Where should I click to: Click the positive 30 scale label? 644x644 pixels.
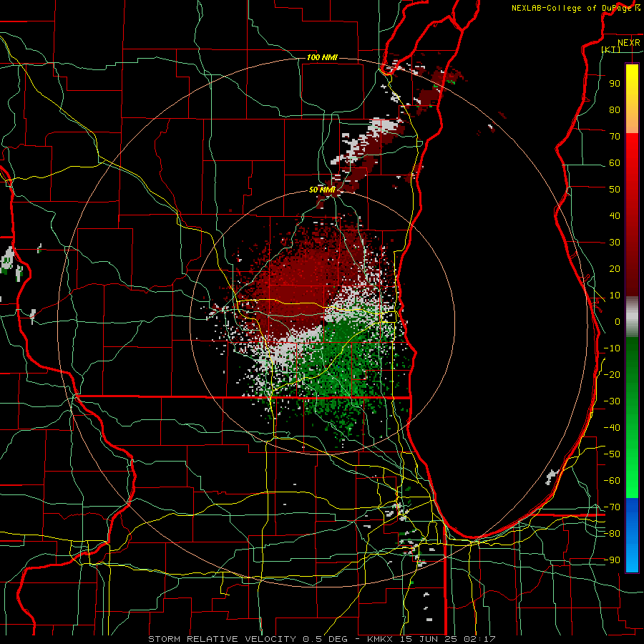coord(615,243)
